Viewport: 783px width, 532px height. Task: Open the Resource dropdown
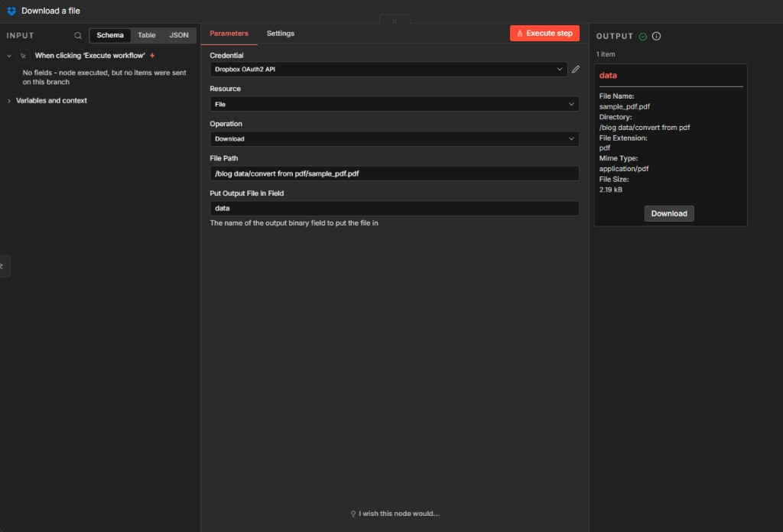(x=394, y=104)
